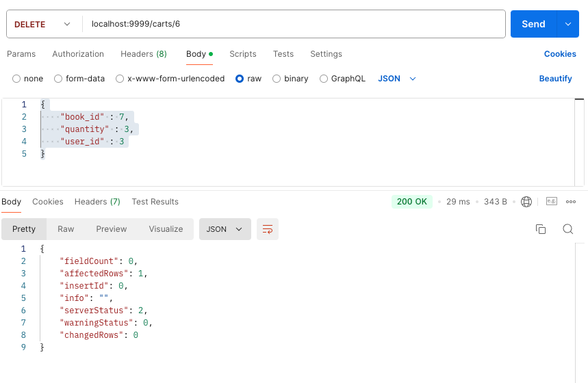The width and height of the screenshot is (588, 383).
Task: Switch to the request Headers (8) tab
Action: point(144,54)
